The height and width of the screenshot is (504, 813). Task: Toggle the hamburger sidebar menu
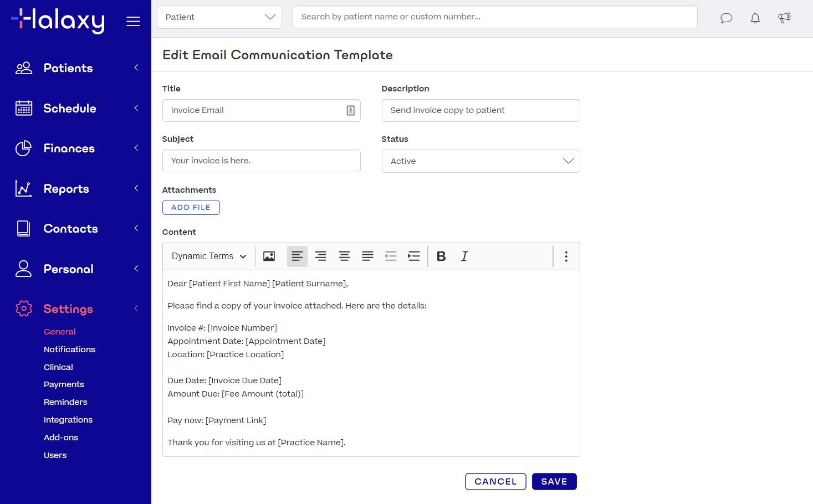tap(133, 22)
